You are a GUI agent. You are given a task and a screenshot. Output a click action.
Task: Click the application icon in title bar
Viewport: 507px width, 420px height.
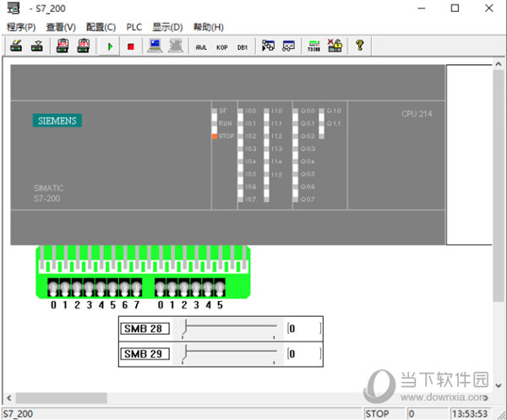tap(14, 8)
